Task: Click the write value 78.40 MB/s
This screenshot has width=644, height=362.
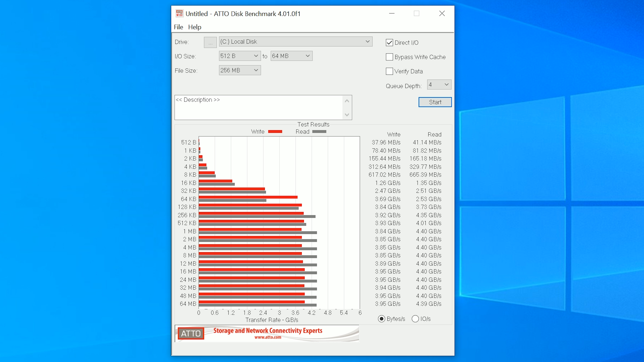Action: (x=386, y=151)
